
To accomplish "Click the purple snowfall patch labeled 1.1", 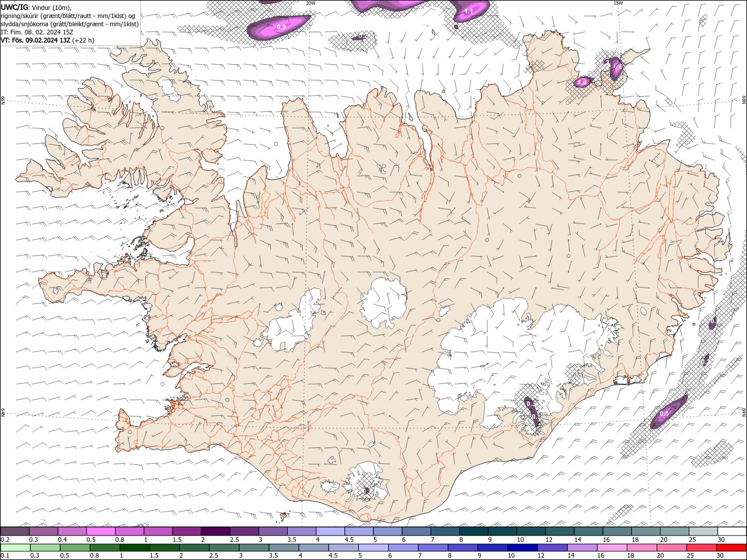I will click(473, 11).
